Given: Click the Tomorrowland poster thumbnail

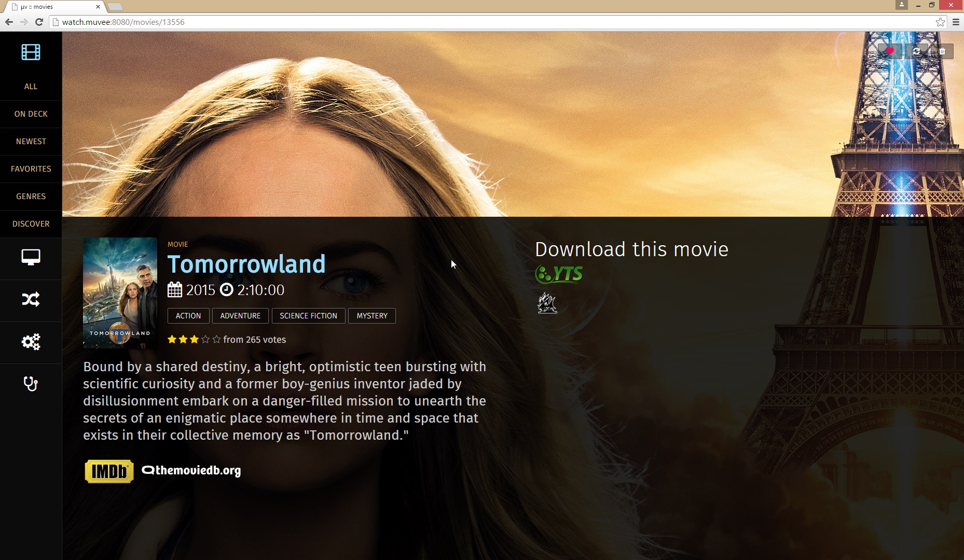Looking at the screenshot, I should coord(120,293).
